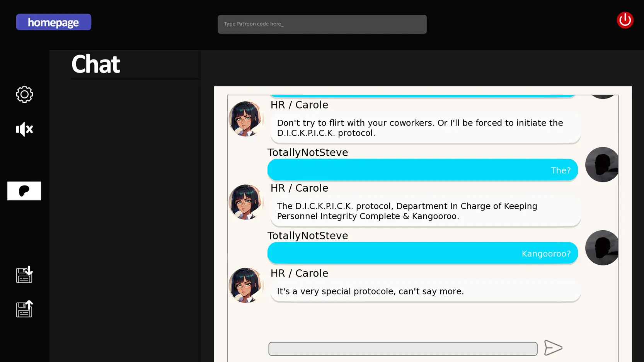Click the Patreon code input field

click(322, 24)
